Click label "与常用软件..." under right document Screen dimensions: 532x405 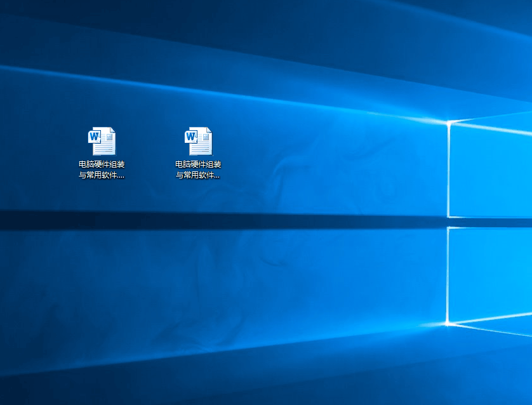click(198, 175)
